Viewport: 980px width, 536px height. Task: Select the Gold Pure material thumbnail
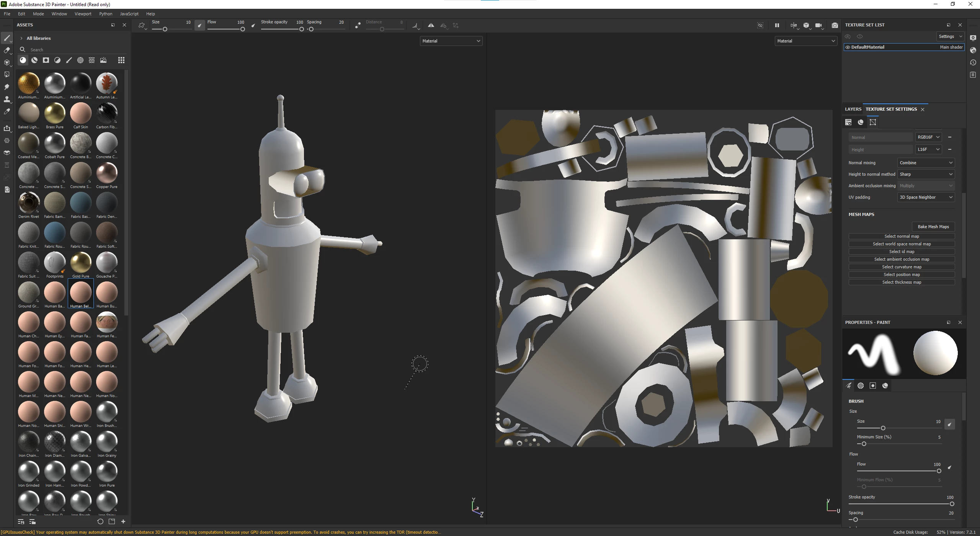click(x=81, y=263)
